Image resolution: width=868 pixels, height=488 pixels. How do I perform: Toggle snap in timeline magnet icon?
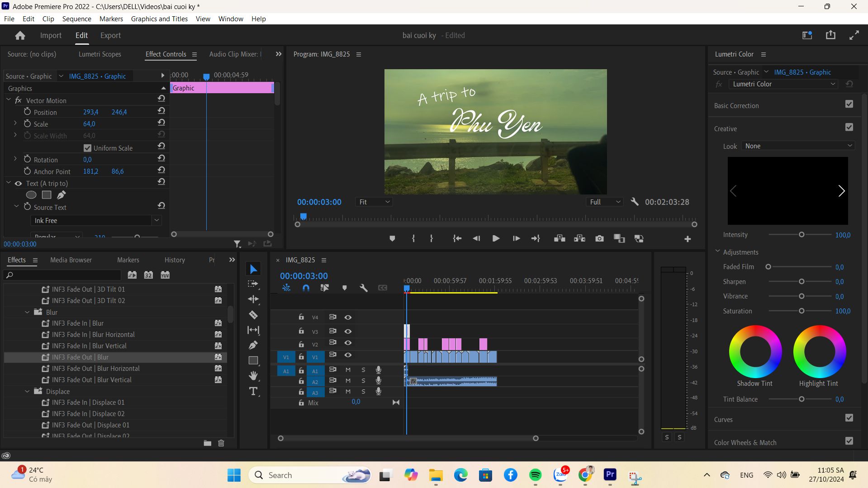(306, 288)
